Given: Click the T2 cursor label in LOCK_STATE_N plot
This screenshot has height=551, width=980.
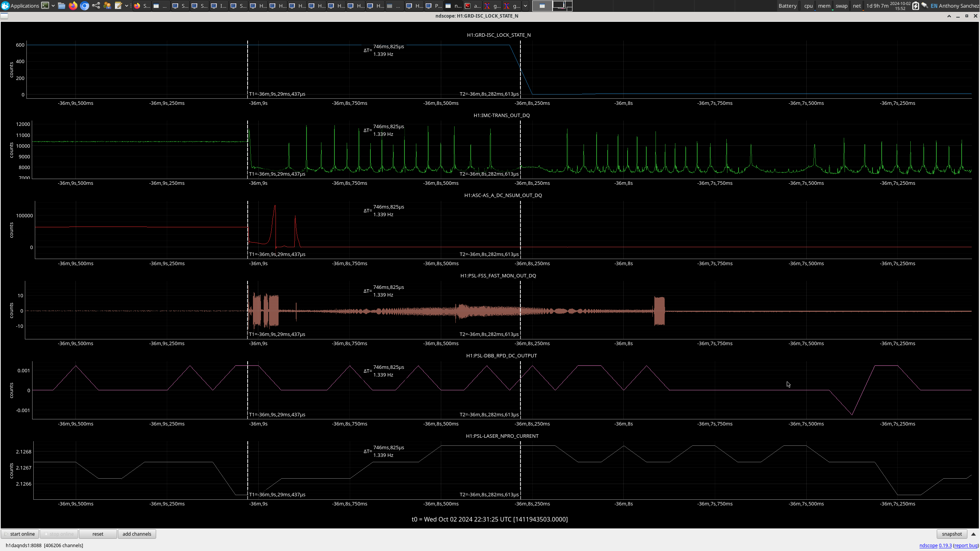Looking at the screenshot, I should click(x=489, y=94).
